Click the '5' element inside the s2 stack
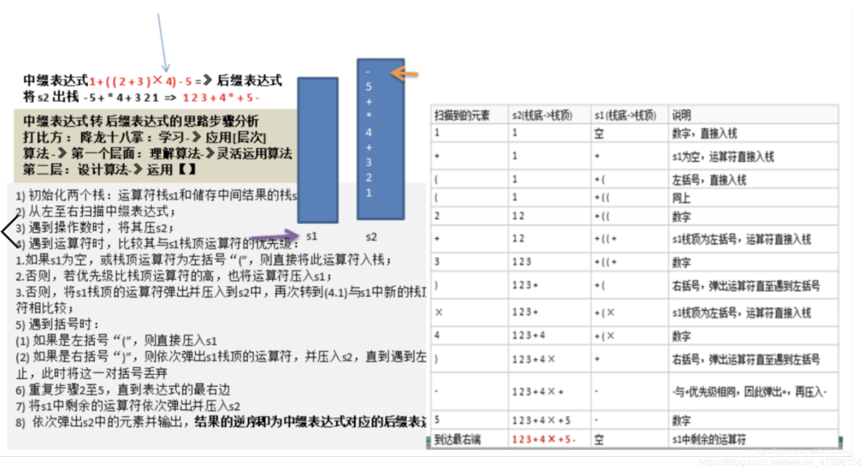Viewport: 868px width, 473px height. pos(369,87)
